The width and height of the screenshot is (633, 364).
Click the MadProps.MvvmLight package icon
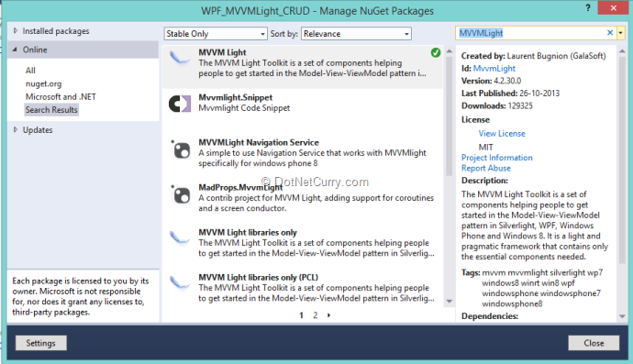coord(180,194)
